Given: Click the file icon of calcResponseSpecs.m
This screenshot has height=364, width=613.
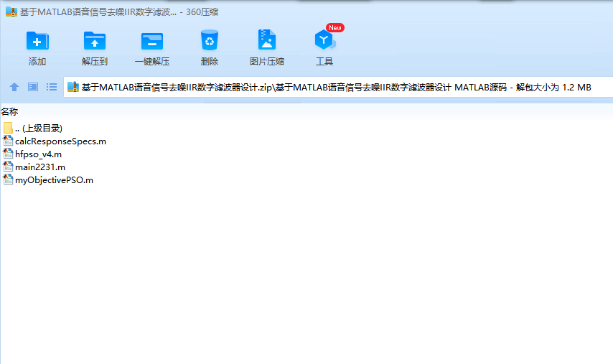Looking at the screenshot, I should click(8, 141).
